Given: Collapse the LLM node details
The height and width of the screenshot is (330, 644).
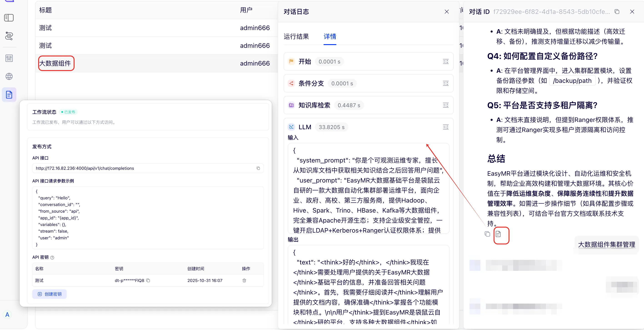Looking at the screenshot, I should pyautogui.click(x=445, y=127).
